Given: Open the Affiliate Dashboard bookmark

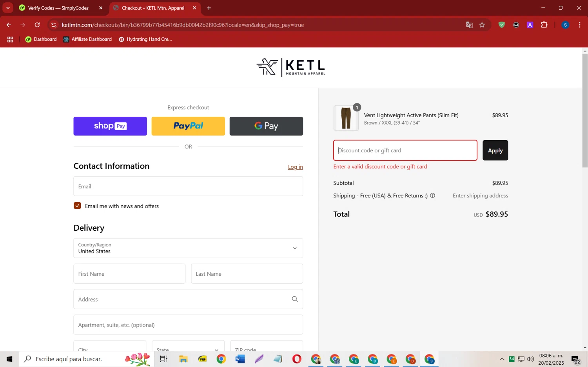Looking at the screenshot, I should point(87,39).
